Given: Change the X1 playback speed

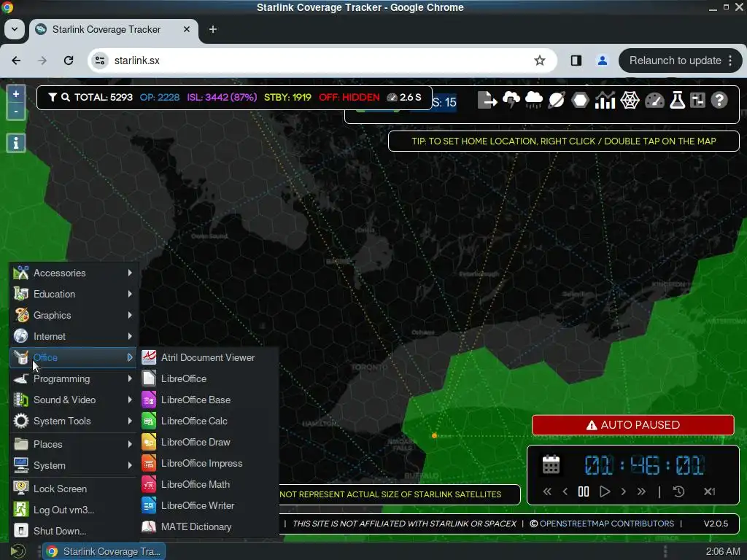Looking at the screenshot, I should (709, 491).
